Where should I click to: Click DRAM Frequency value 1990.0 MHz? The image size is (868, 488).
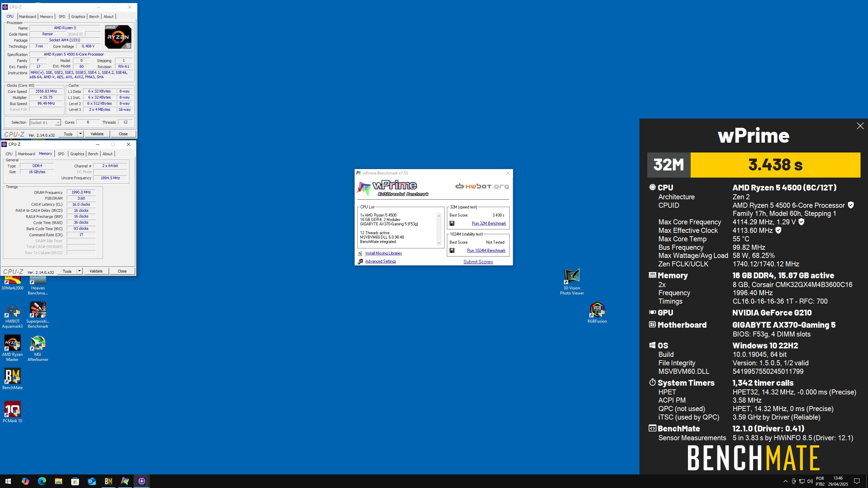click(x=81, y=192)
